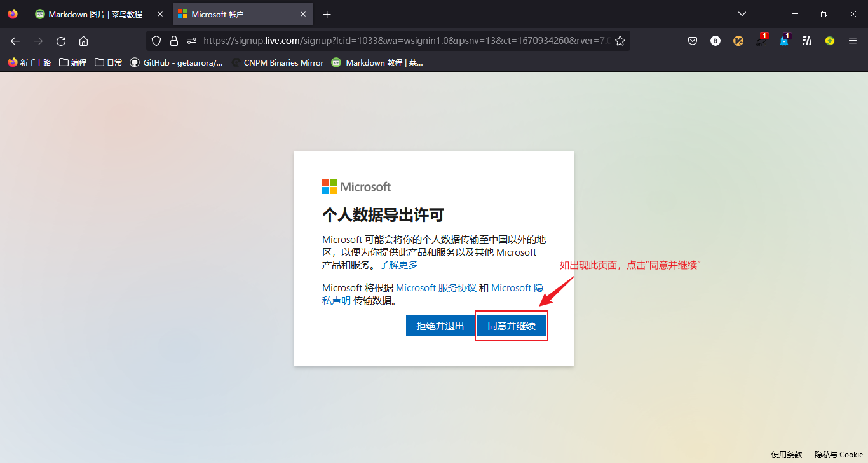
Task: Open Markdown 教程 bookmark
Action: tap(377, 62)
